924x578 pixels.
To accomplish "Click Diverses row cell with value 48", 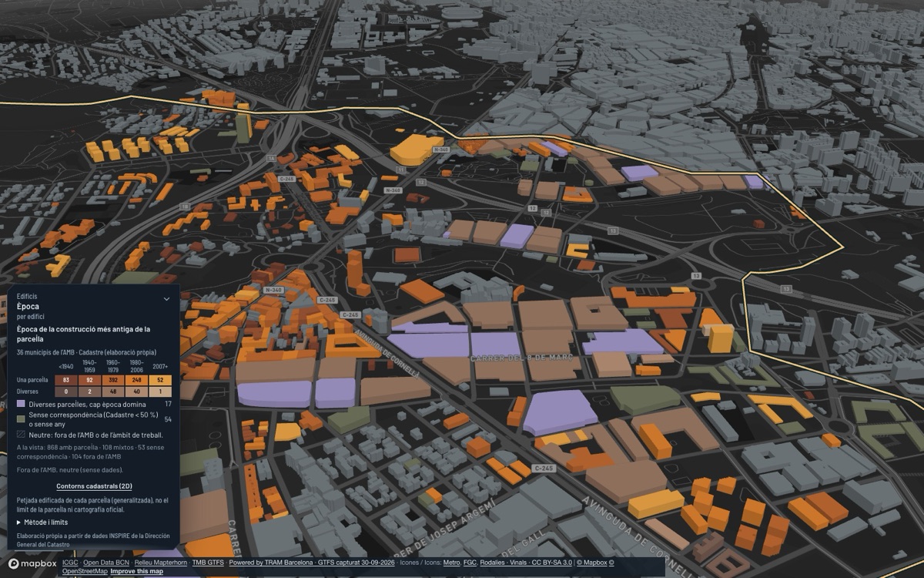I will click(x=113, y=391).
